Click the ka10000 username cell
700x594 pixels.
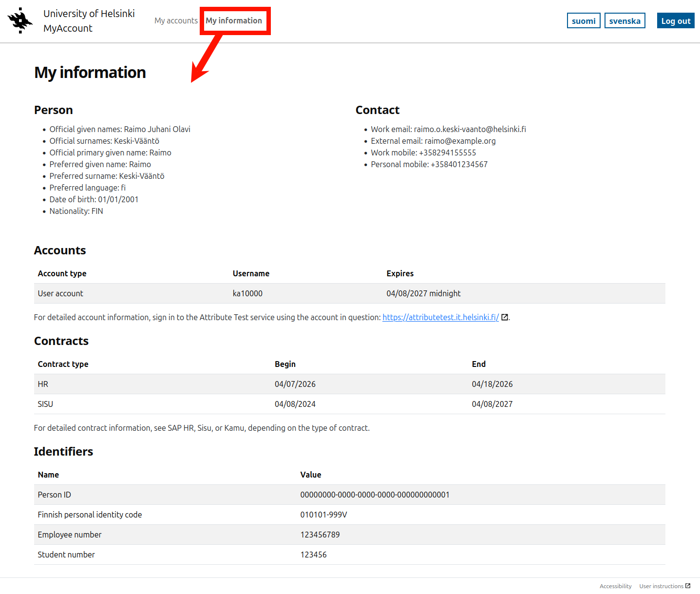click(247, 293)
